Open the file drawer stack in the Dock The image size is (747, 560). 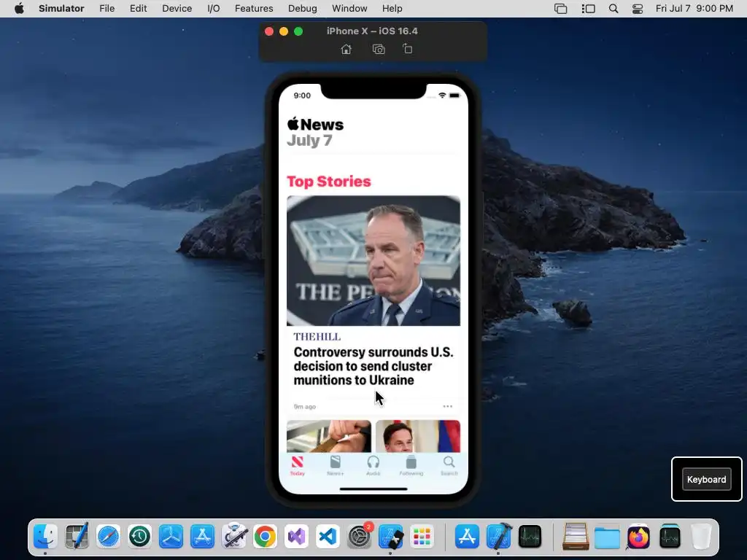pos(576,537)
